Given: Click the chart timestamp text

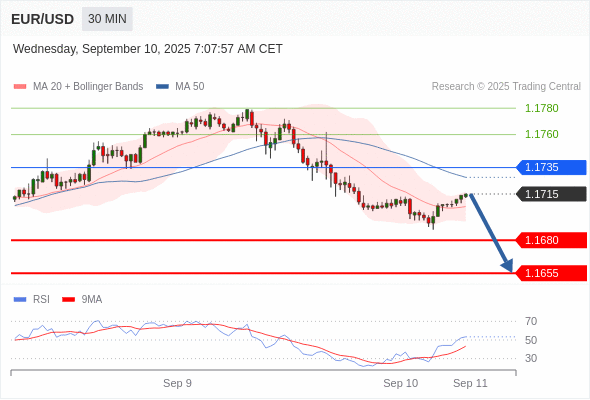Looking at the screenshot, I should [148, 49].
